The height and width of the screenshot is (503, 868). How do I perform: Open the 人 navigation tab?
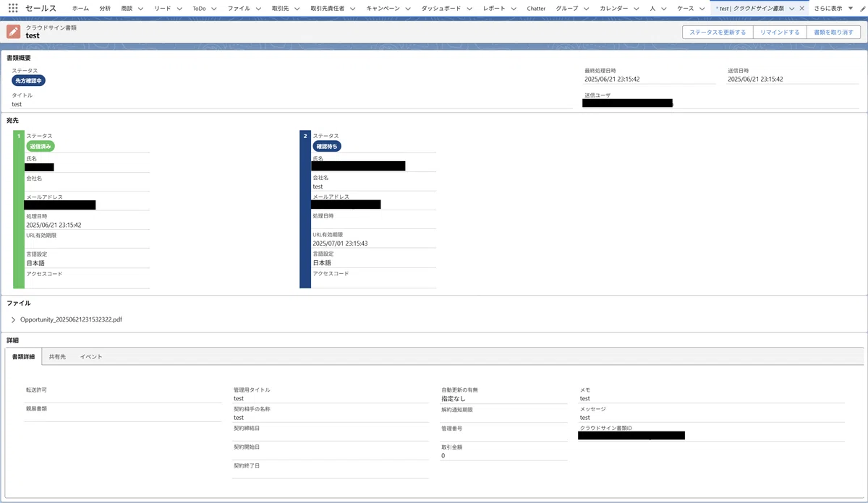pyautogui.click(x=652, y=8)
